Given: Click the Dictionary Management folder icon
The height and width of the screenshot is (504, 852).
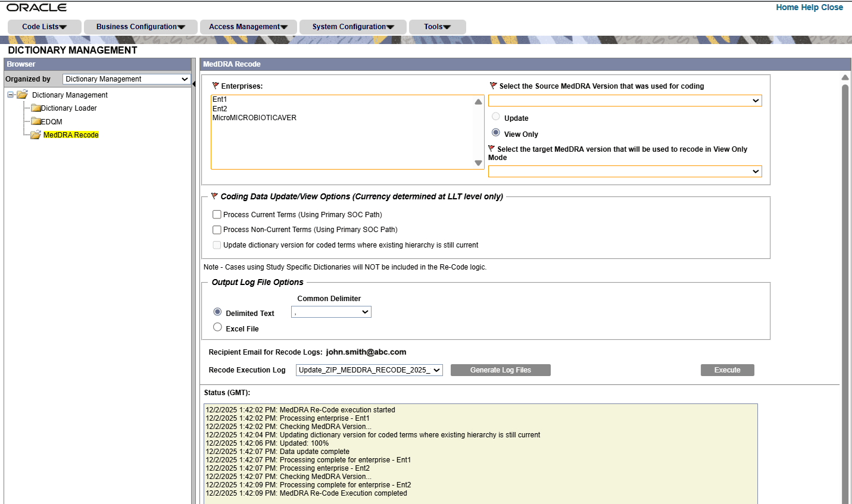Looking at the screenshot, I should coord(22,95).
